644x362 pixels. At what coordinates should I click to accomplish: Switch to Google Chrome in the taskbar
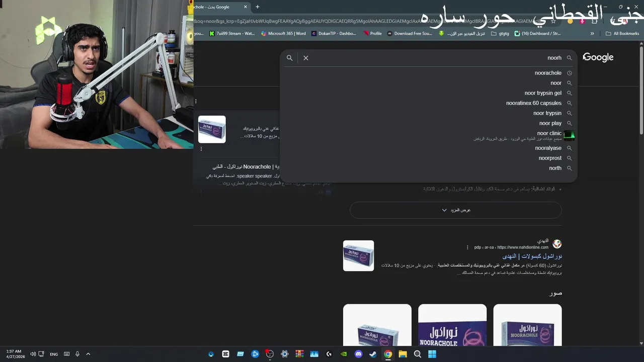click(388, 354)
